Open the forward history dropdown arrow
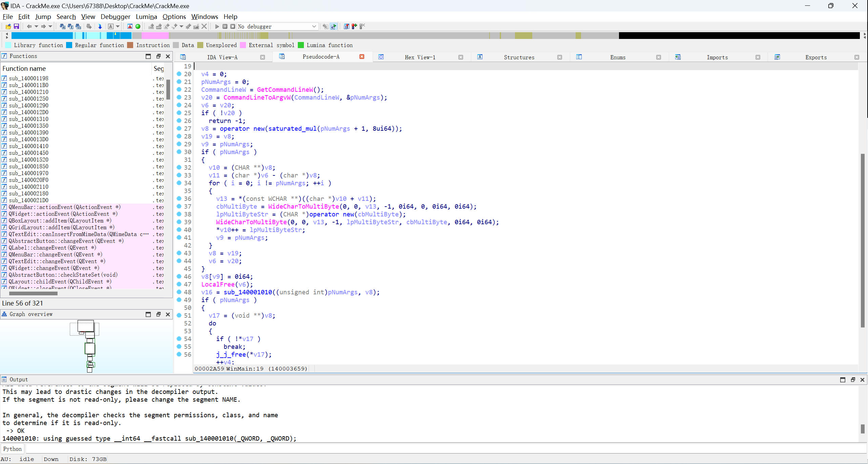This screenshot has height=464, width=868. click(x=50, y=26)
